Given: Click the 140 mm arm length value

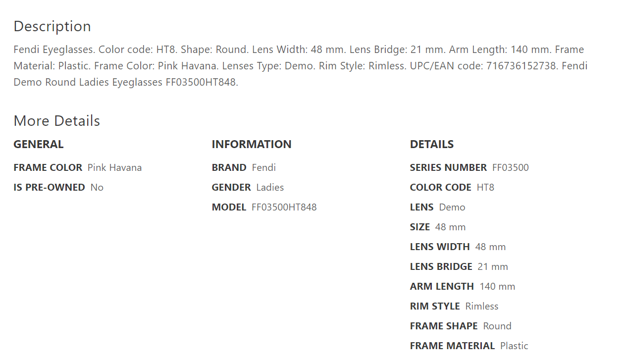Looking at the screenshot, I should (497, 286).
